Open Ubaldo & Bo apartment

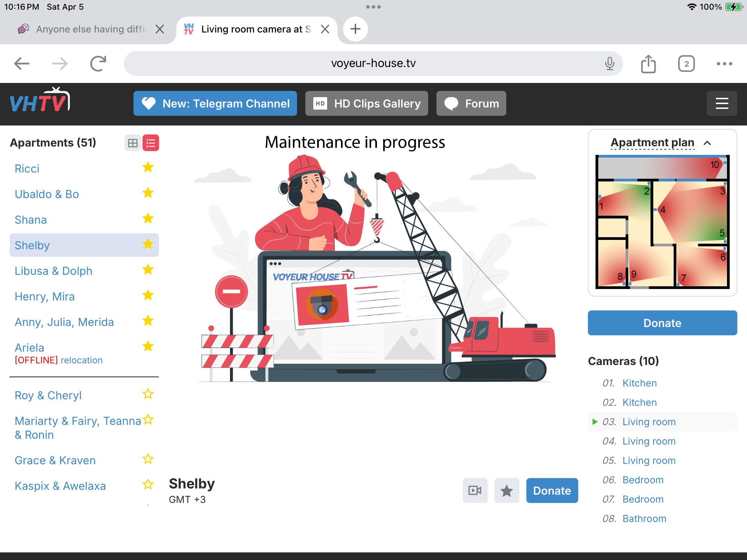click(x=47, y=194)
